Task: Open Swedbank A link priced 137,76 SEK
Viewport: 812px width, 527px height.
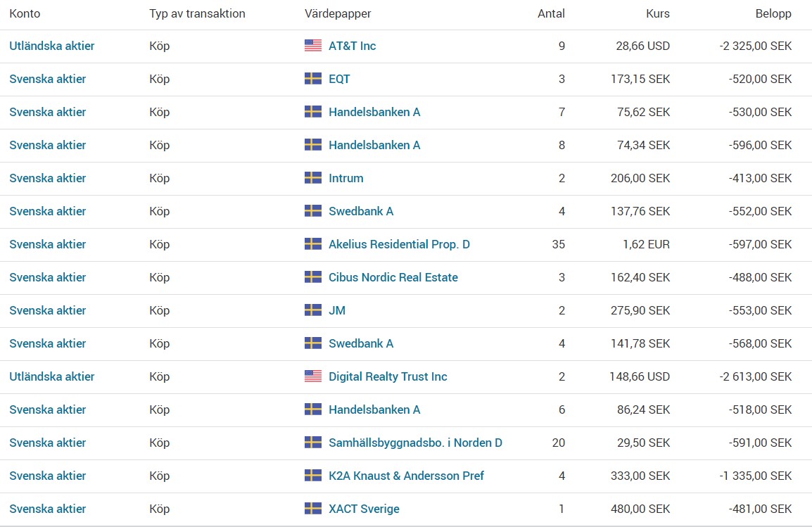Action: coord(361,211)
